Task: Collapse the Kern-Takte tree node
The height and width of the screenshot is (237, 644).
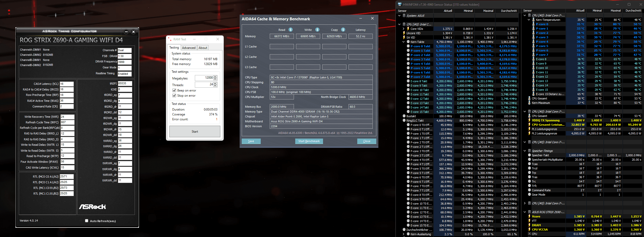Action: click(404, 42)
